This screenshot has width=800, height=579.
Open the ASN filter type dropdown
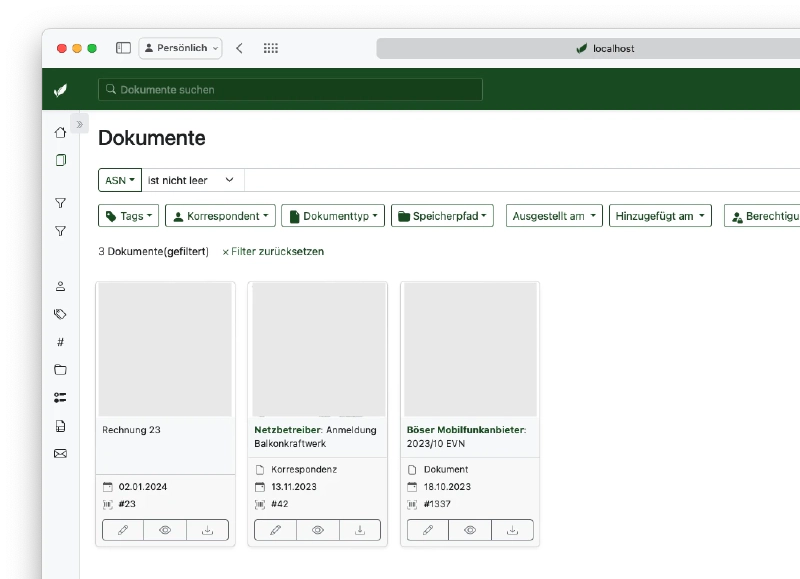pyautogui.click(x=120, y=180)
